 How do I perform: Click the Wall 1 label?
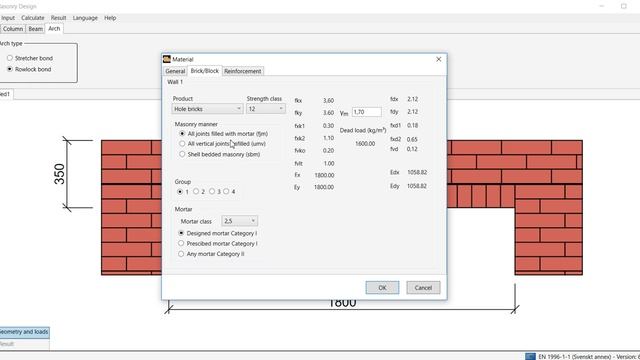175,82
